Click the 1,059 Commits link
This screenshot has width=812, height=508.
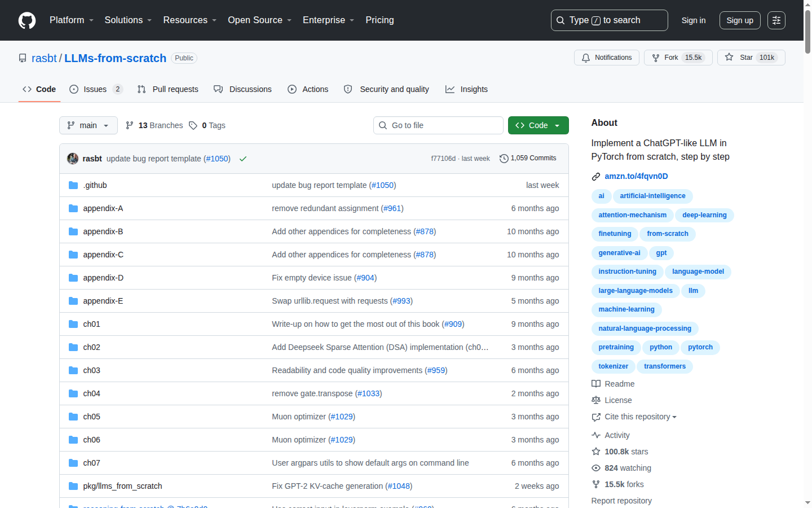528,159
